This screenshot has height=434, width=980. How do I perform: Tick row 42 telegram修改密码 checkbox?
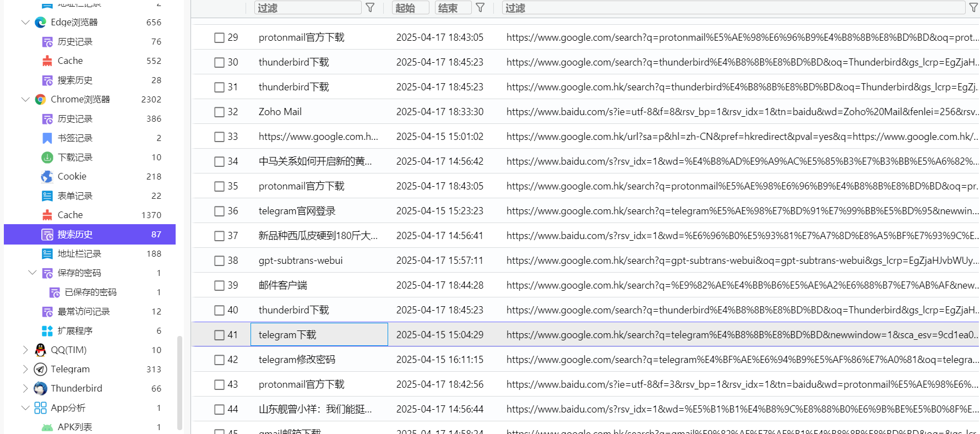[220, 360]
